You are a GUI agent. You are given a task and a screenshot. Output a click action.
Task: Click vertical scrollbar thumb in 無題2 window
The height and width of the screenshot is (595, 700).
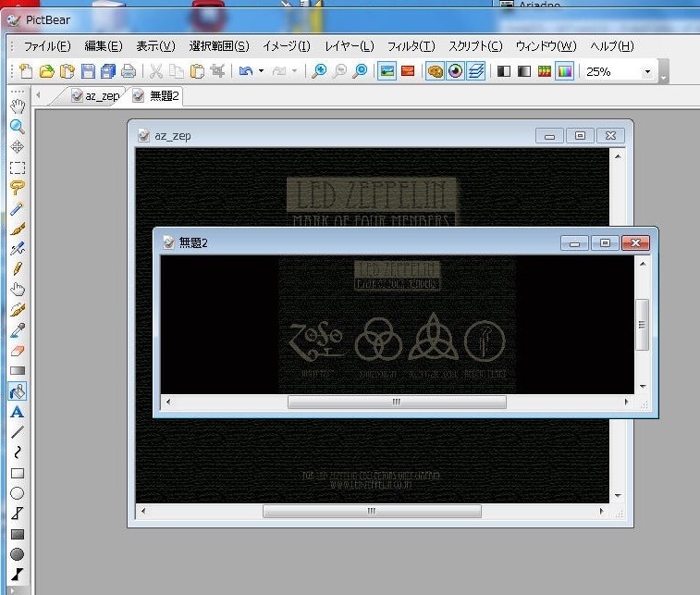click(x=642, y=325)
